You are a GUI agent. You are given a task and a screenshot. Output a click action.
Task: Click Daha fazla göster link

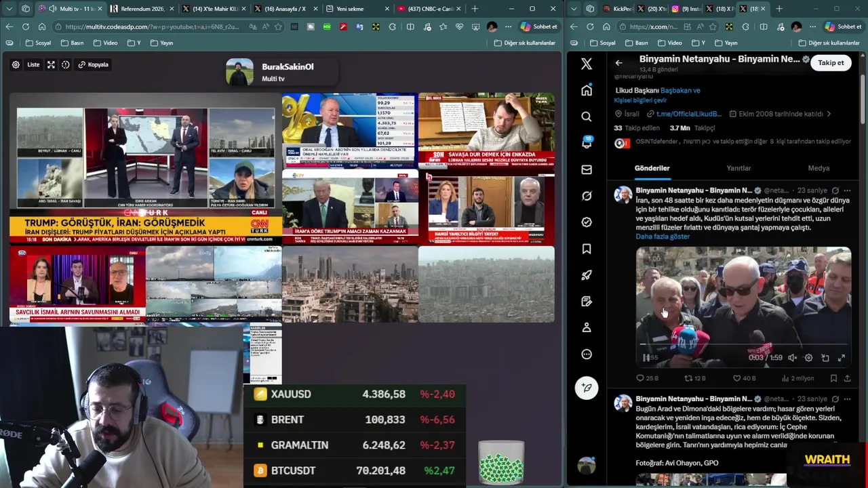(x=663, y=237)
